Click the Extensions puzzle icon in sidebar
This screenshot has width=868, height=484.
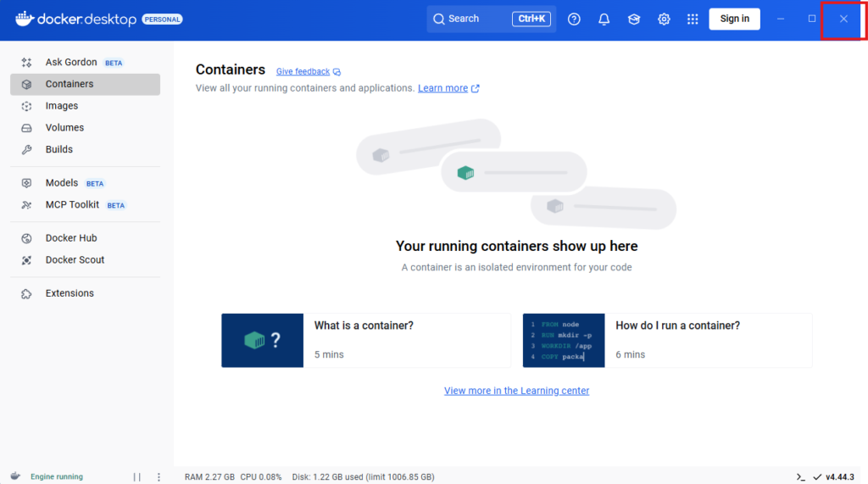[26, 293]
